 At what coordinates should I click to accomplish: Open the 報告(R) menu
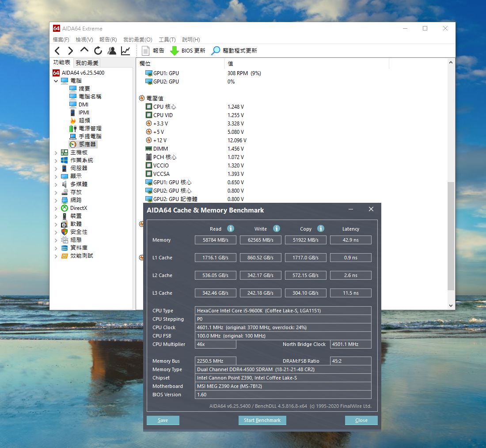(x=108, y=40)
